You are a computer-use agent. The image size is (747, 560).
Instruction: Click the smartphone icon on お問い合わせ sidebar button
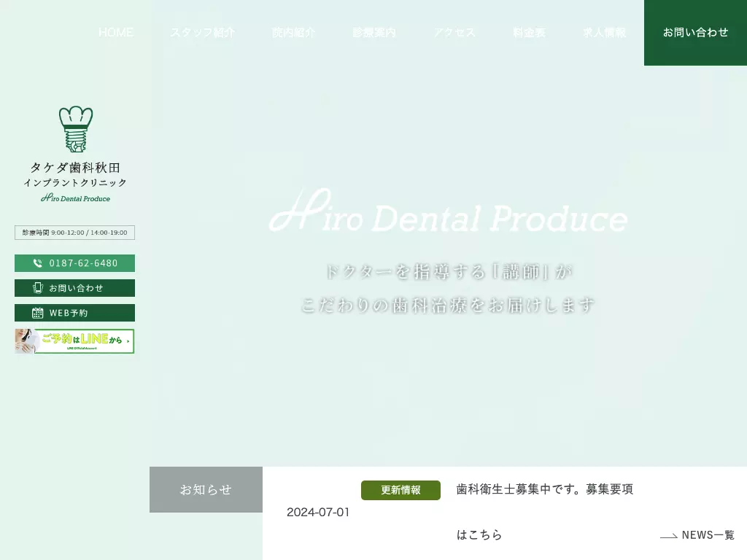38,288
